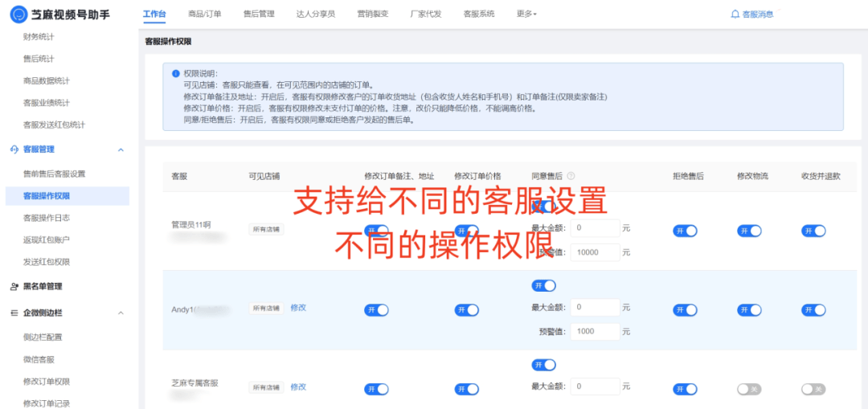Click the 芝麻视频号助手 logo icon

point(18,14)
